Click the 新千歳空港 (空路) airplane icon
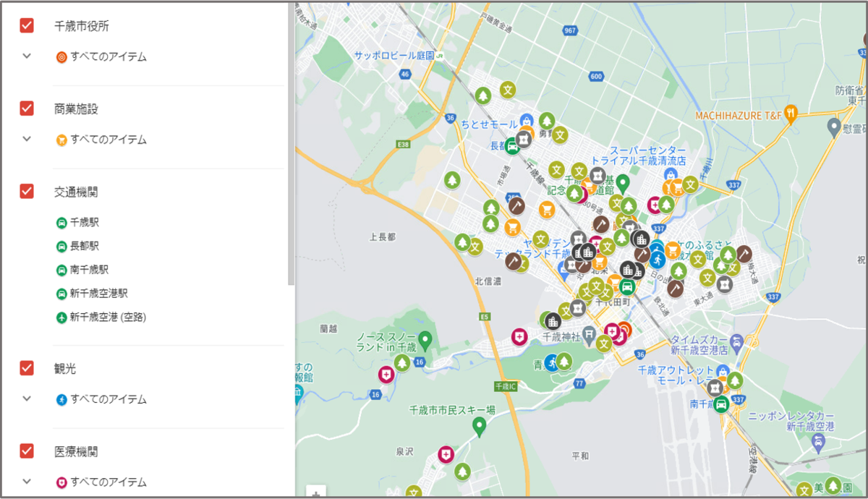This screenshot has height=499, width=868. 61,315
